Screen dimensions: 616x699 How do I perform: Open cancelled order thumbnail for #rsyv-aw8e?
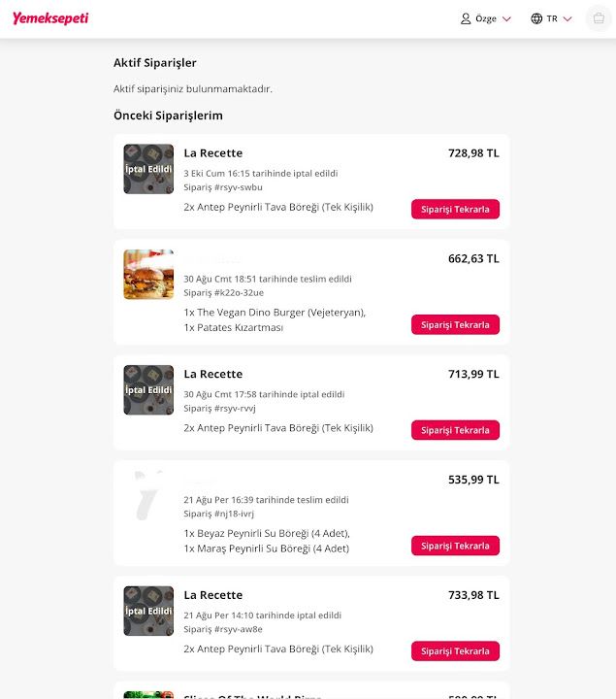[148, 611]
